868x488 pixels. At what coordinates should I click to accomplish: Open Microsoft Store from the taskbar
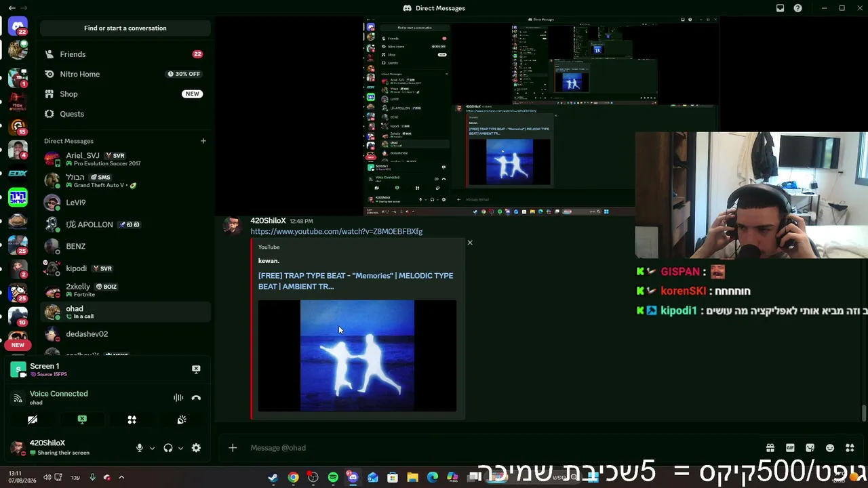click(393, 478)
